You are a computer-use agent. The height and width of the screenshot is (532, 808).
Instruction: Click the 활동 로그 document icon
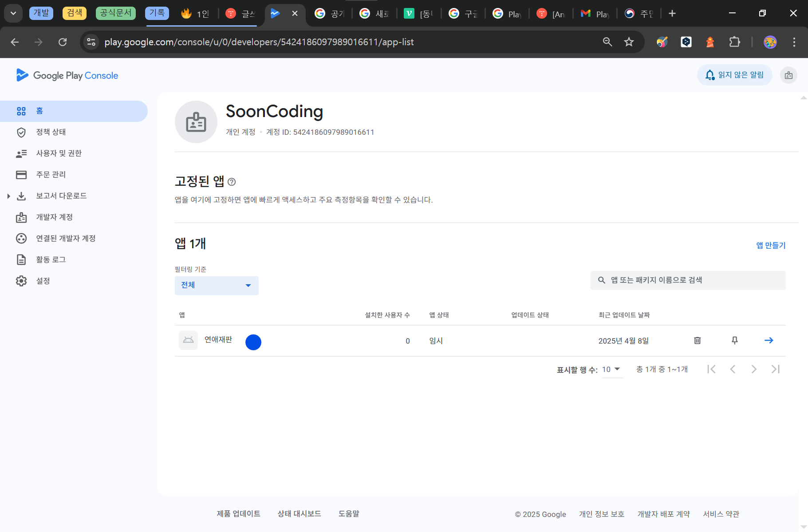click(21, 260)
